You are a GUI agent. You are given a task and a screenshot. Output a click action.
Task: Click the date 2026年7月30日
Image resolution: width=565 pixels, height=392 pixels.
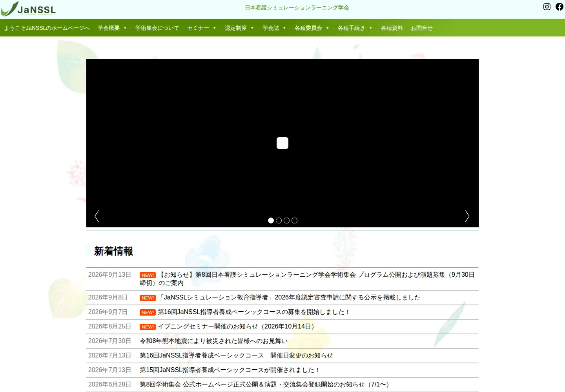[x=109, y=341]
